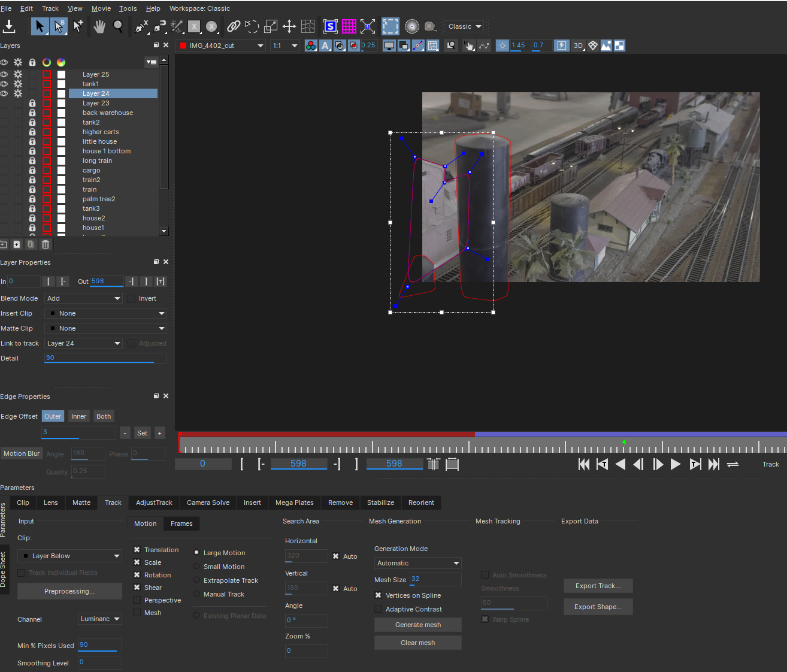Screen dimensions: 787x672
Task: Open the Generation Mode Automatic dropdown
Action: click(x=418, y=563)
